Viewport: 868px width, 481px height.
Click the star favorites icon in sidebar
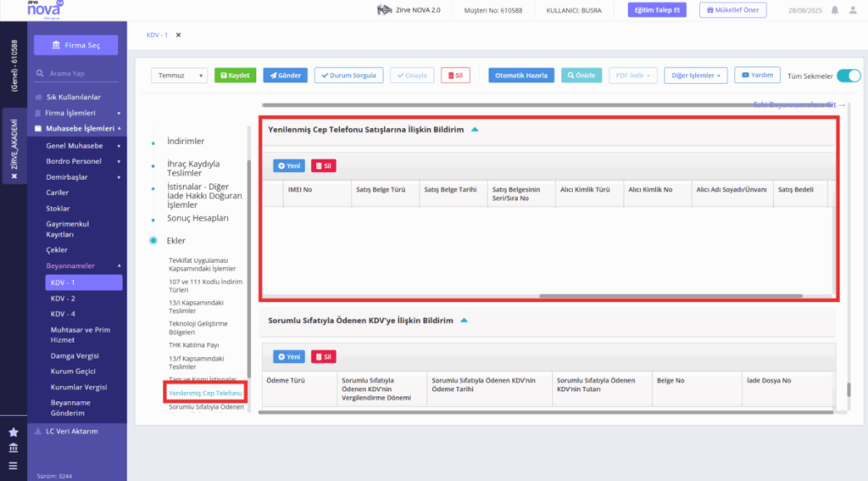14,433
